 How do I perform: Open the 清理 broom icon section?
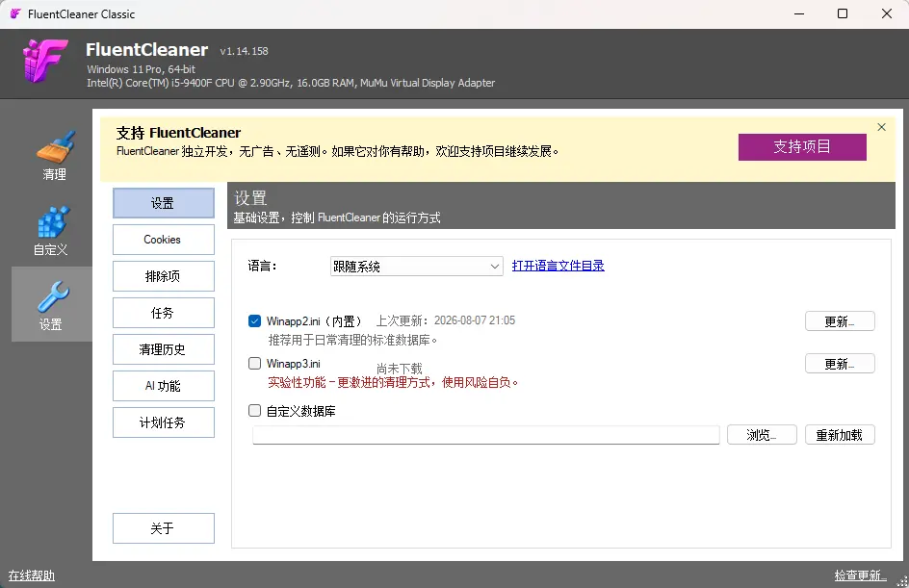pyautogui.click(x=54, y=154)
